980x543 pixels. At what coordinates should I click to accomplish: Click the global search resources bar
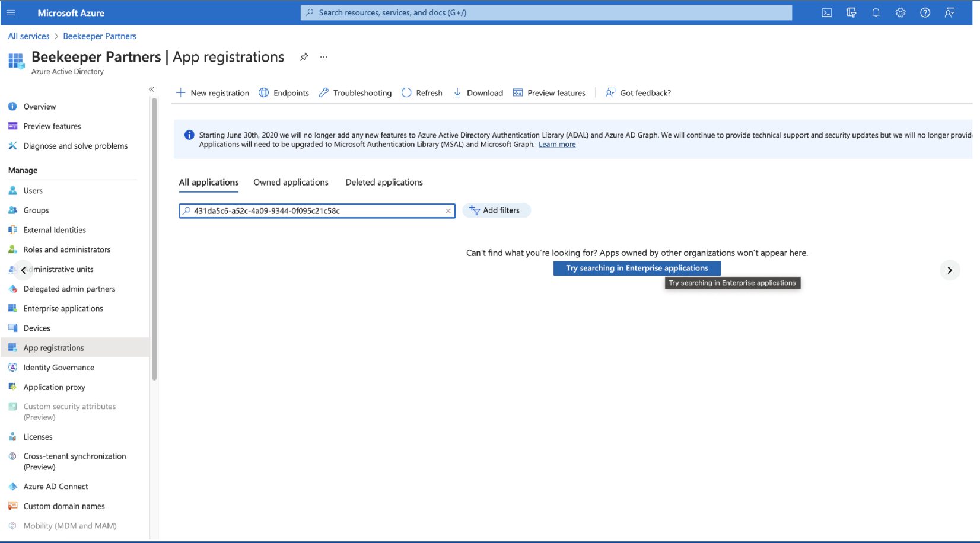(546, 12)
